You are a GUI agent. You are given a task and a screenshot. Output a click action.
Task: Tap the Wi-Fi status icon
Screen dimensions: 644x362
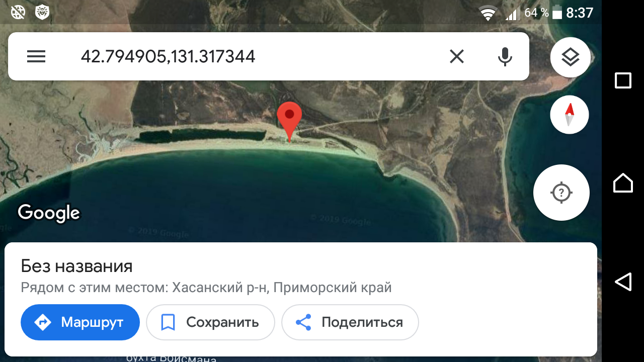(488, 14)
